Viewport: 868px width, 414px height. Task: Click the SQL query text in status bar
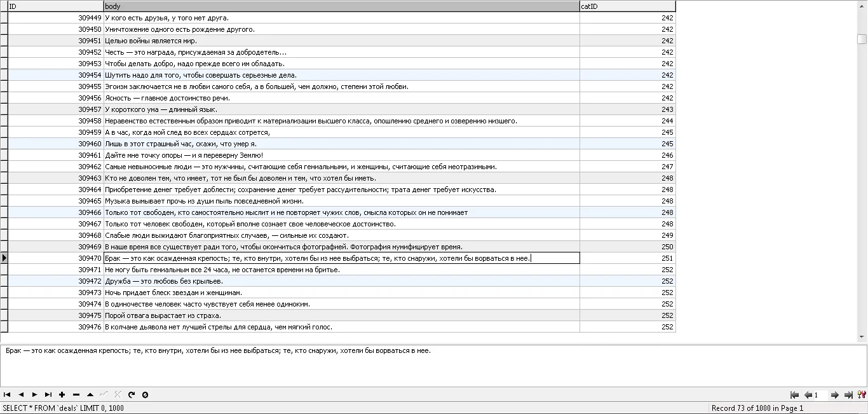click(64, 408)
